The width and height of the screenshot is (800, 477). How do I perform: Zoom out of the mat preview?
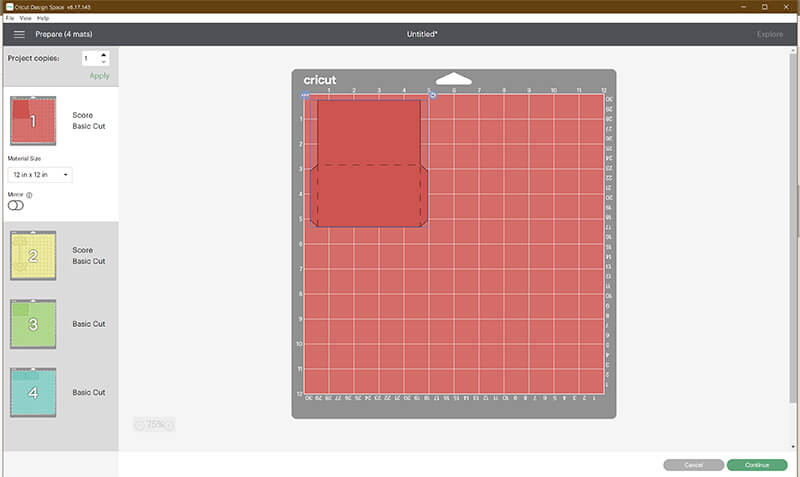[139, 424]
